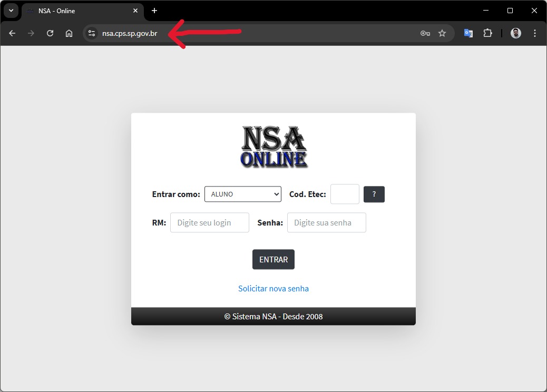Open the Chrome three-dot menu
547x392 pixels.
click(535, 33)
